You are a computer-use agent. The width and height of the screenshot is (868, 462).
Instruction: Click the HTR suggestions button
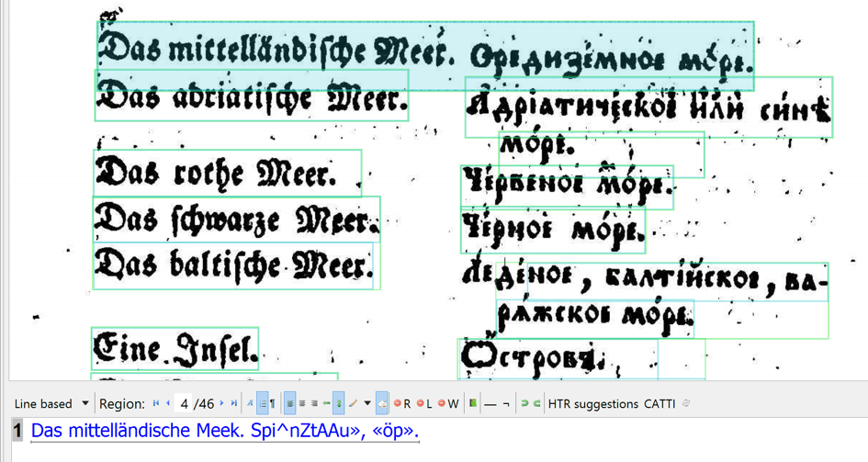click(592, 403)
